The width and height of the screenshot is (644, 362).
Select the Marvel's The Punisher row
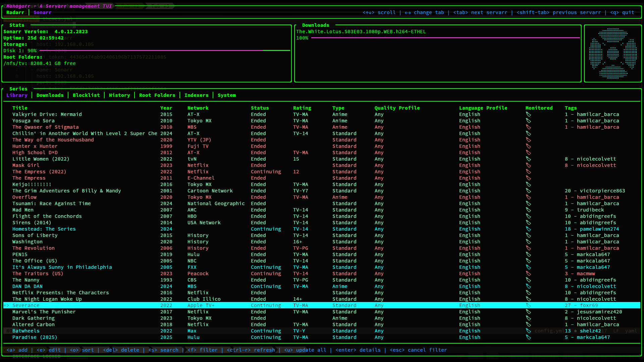pos(44,312)
